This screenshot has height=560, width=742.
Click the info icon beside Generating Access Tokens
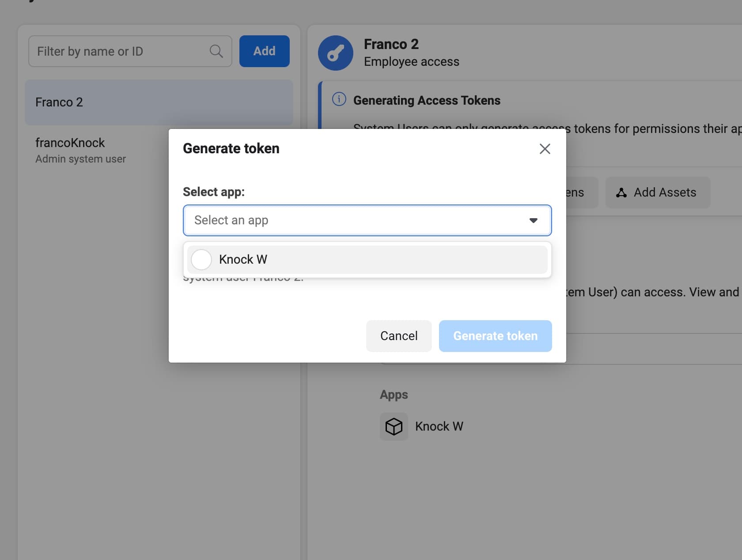click(338, 99)
